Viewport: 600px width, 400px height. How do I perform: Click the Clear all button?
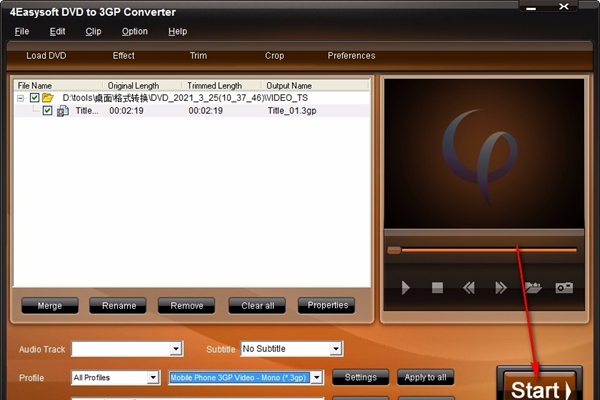point(257,305)
